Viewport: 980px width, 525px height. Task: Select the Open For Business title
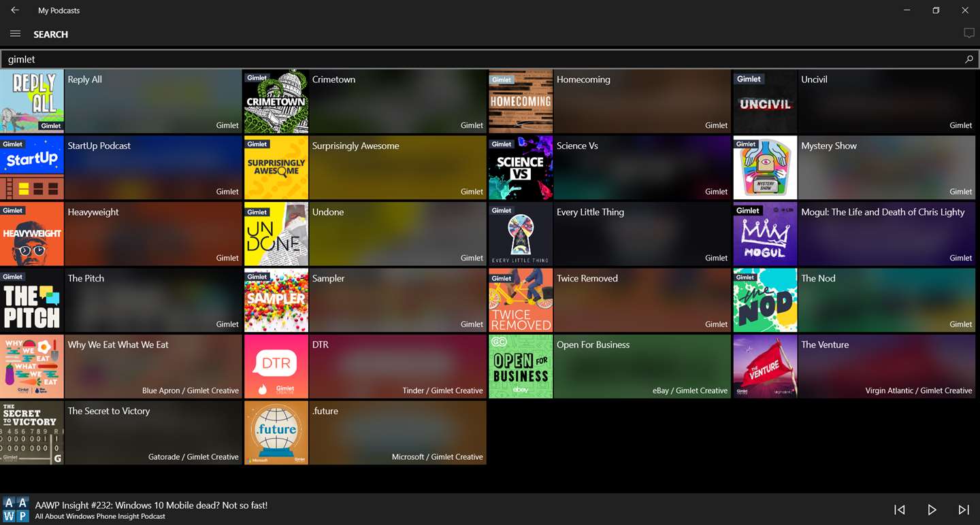[593, 345]
